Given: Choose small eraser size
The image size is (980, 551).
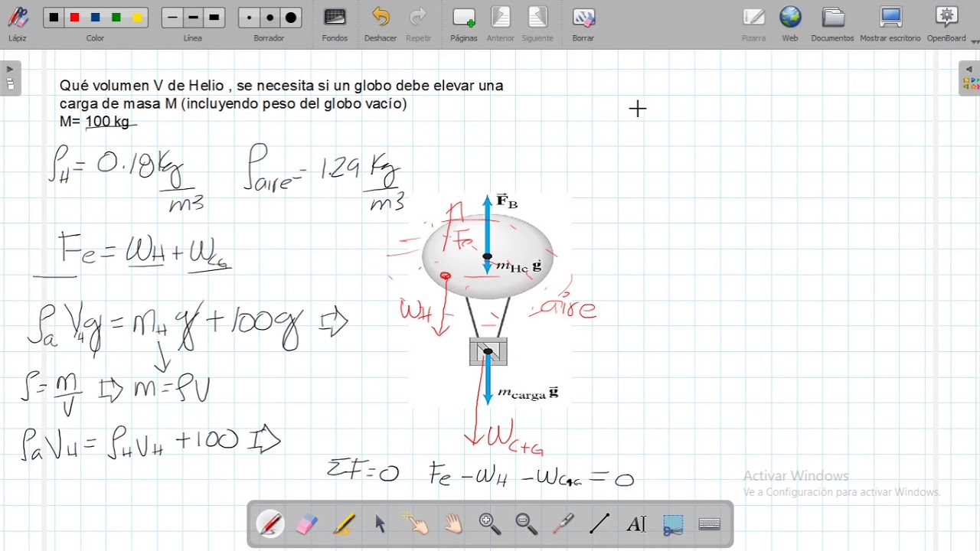Looking at the screenshot, I should [249, 18].
